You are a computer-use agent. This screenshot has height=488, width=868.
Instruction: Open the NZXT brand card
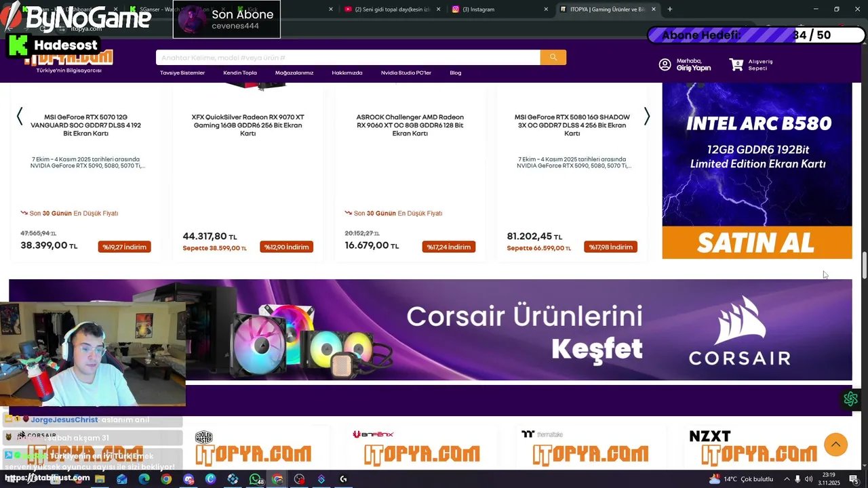pos(759,448)
